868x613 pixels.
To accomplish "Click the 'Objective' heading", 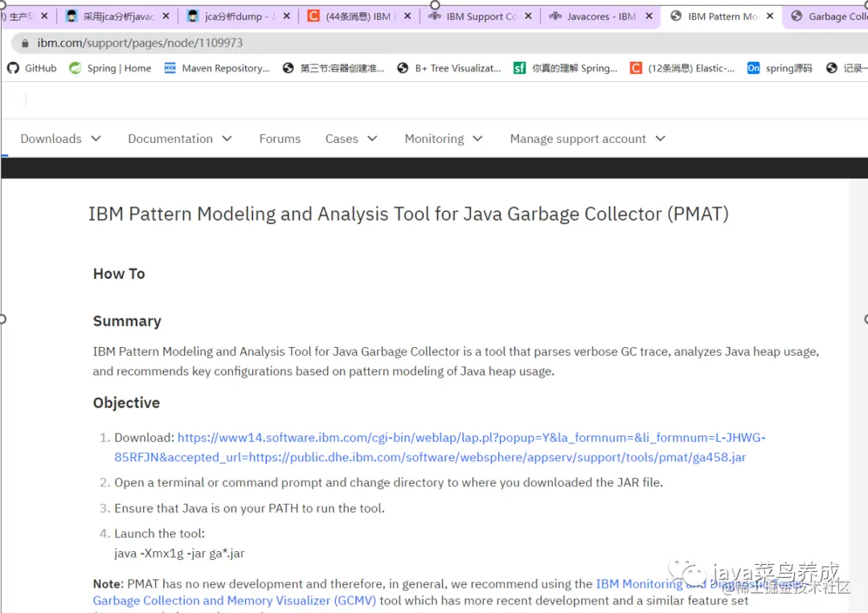I will pyautogui.click(x=126, y=403).
